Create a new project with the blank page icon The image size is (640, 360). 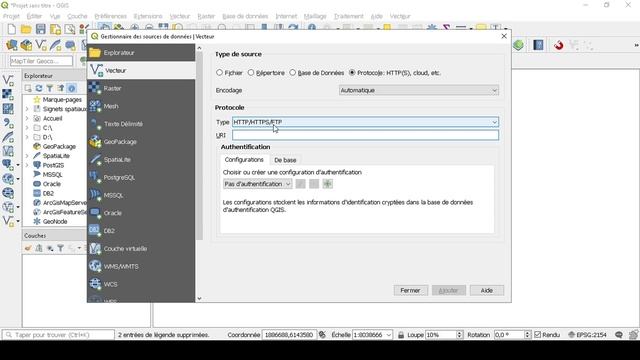click(x=11, y=29)
